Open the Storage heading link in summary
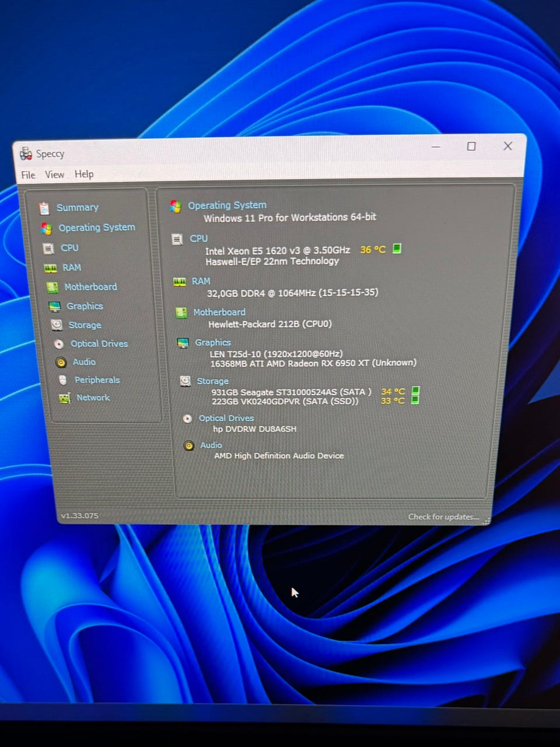The height and width of the screenshot is (747, 560). (213, 381)
